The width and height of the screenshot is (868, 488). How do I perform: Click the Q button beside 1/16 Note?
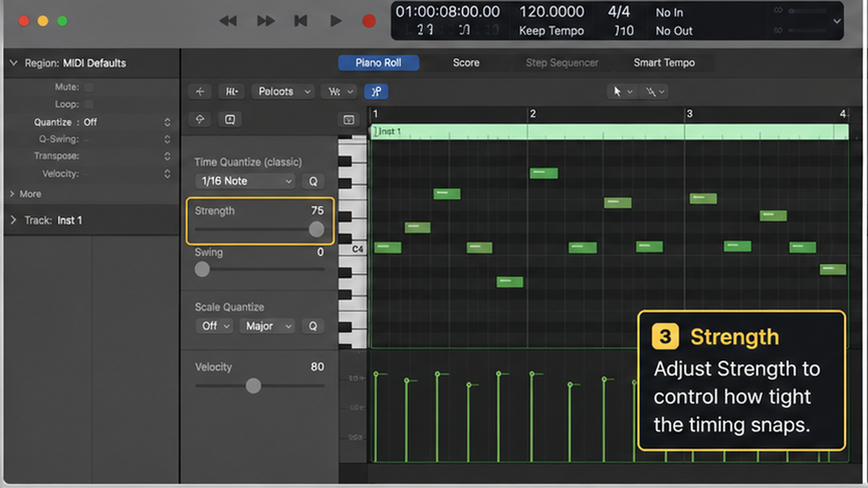(x=313, y=181)
